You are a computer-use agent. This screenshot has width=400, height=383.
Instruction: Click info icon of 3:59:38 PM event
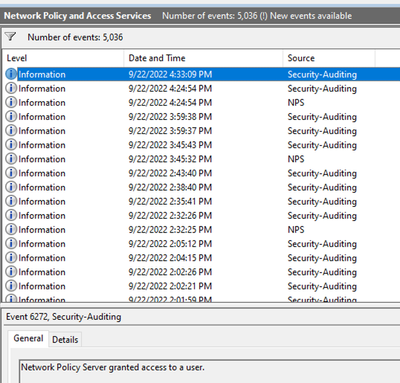coord(11,116)
